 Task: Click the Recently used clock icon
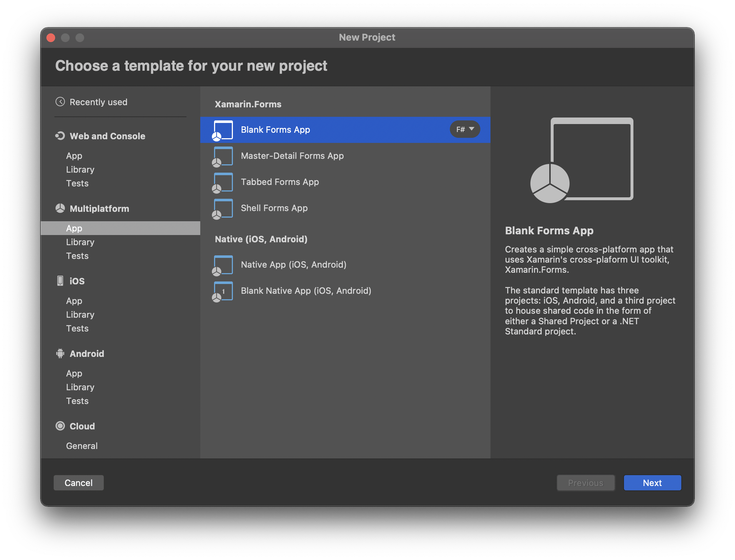coord(60,102)
